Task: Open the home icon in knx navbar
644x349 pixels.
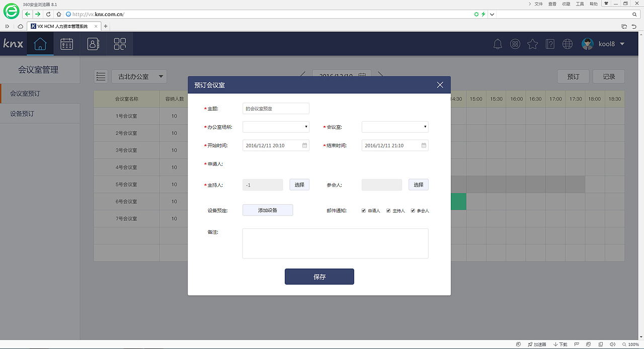Action: pos(40,44)
